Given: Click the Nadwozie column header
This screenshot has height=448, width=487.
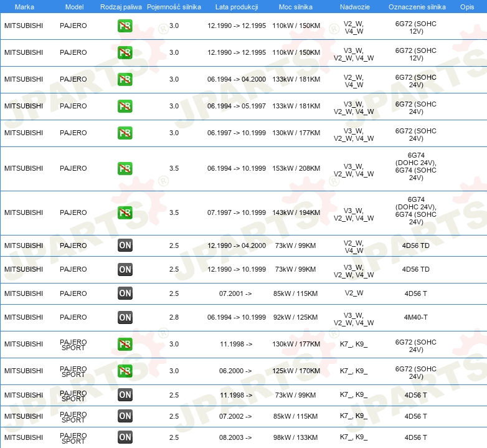Looking at the screenshot, I should click(355, 7).
